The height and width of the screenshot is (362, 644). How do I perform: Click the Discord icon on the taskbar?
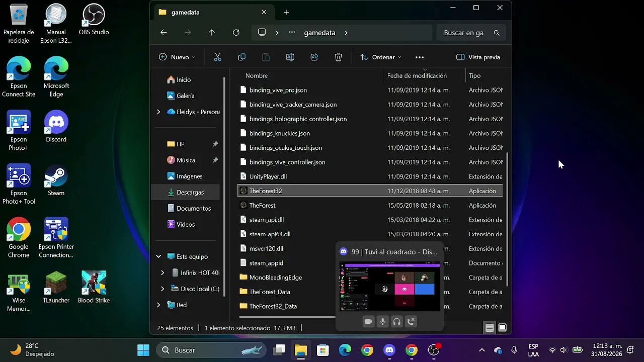(389, 350)
